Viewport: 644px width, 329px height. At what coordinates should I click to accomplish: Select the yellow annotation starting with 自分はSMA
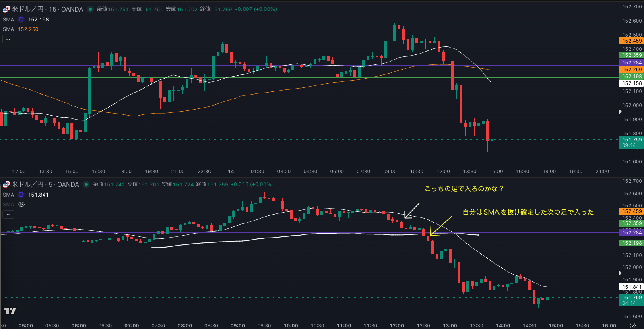(x=528, y=212)
